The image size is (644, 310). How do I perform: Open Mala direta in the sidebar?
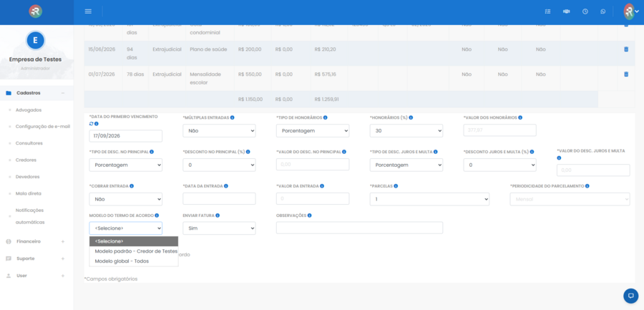point(29,193)
